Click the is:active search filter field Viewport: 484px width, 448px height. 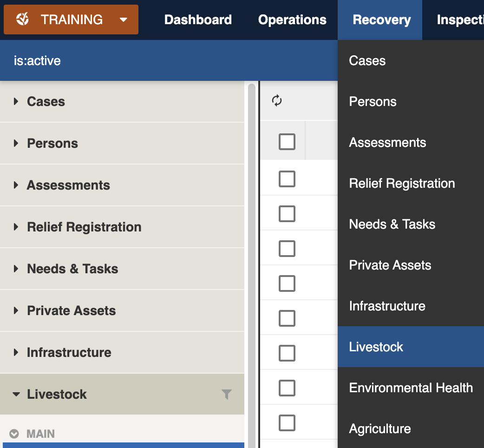[x=167, y=60]
